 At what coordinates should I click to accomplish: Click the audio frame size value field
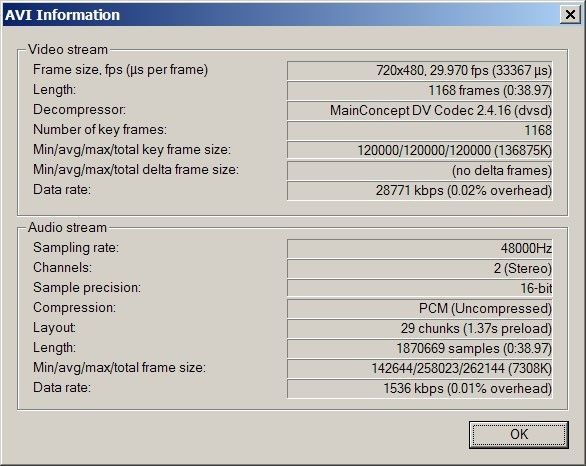(420, 369)
